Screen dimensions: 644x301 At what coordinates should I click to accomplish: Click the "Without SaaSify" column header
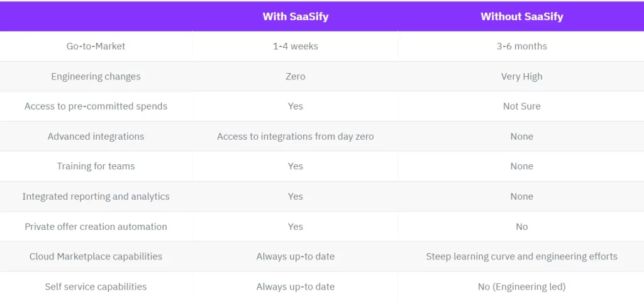[x=522, y=17]
